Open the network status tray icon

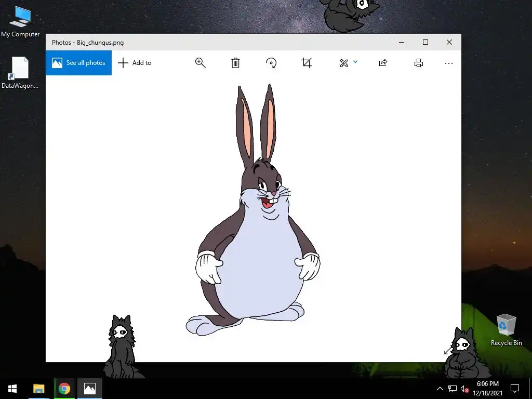click(453, 389)
